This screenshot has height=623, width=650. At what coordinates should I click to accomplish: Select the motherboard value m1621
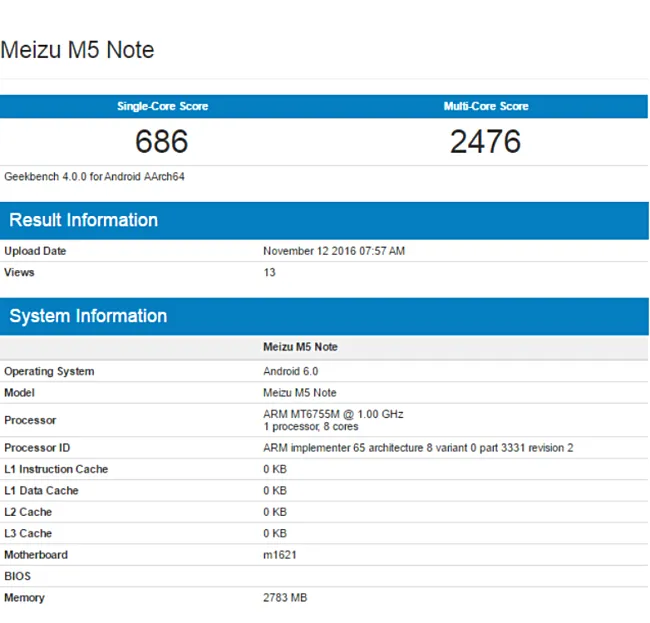(279, 555)
